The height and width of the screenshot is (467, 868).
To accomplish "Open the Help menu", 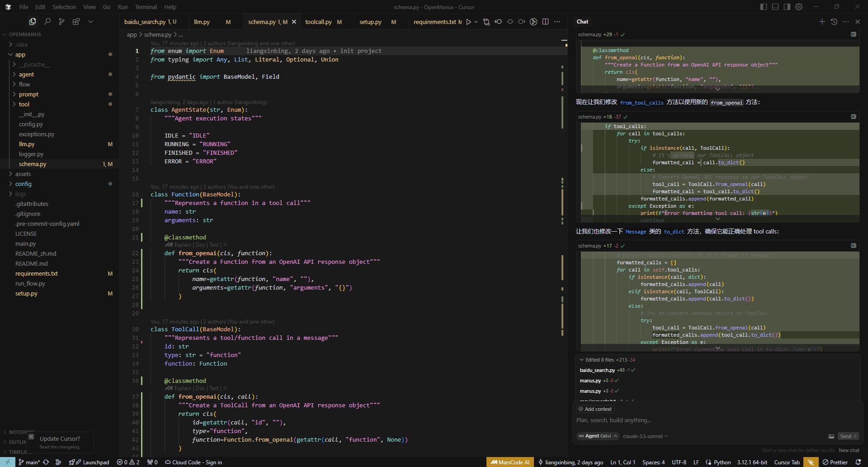I will pos(170,7).
